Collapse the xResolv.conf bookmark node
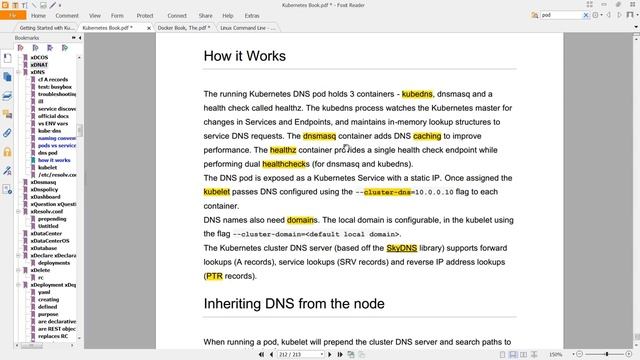 18,211
